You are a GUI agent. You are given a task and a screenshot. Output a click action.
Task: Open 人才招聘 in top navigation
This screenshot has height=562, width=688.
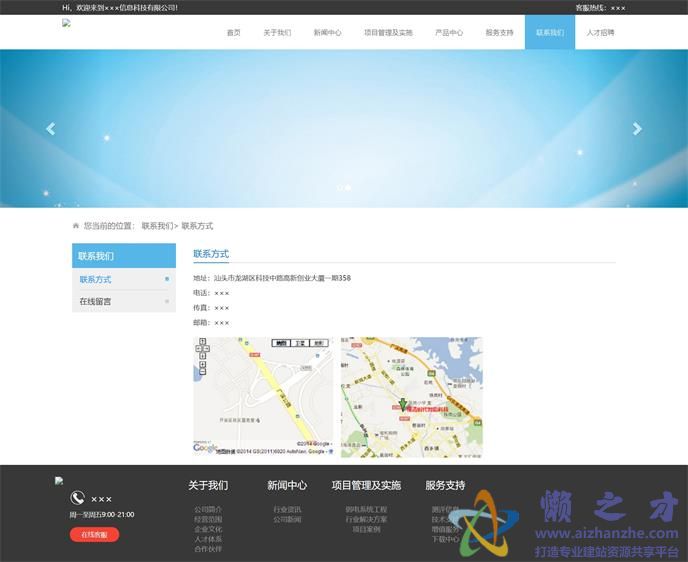600,32
